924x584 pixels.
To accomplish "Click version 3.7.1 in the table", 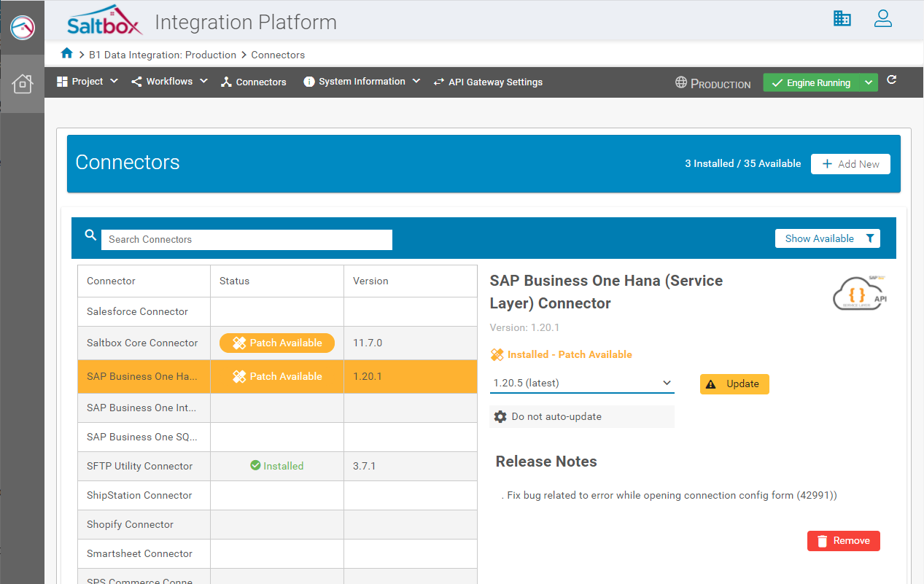I will pos(364,466).
